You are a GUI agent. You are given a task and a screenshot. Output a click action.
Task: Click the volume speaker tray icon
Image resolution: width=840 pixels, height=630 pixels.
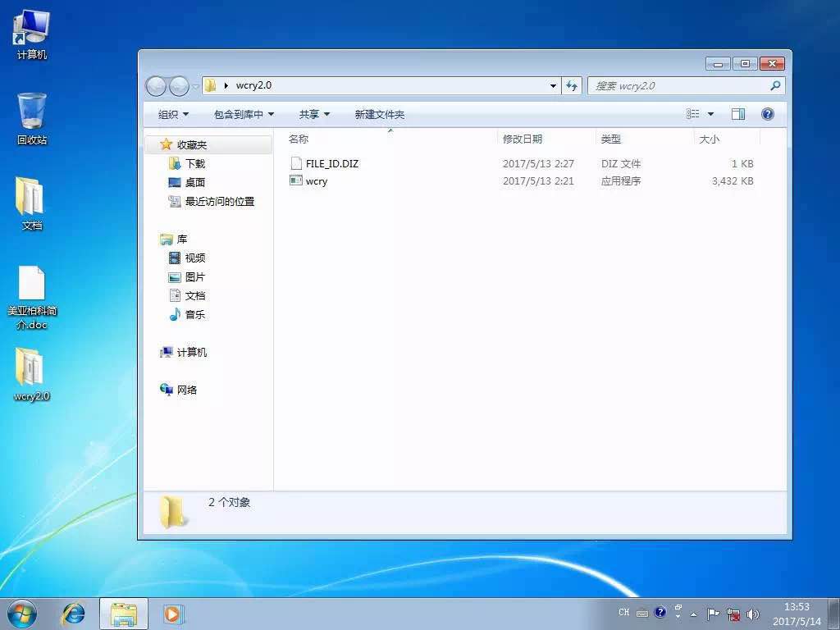752,614
